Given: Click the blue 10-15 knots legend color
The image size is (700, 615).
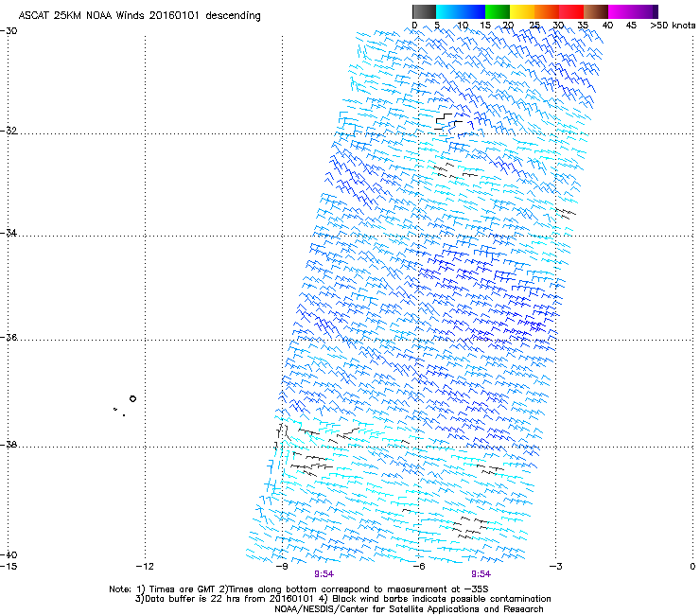Looking at the screenshot, I should 473,11.
